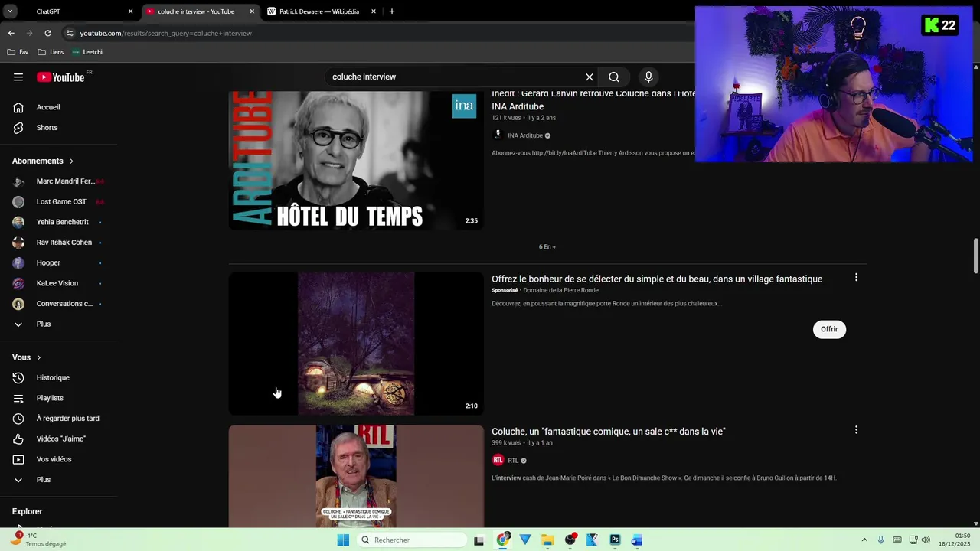Open Photoshop from the taskbar
Image resolution: width=980 pixels, height=551 pixels.
tap(615, 540)
